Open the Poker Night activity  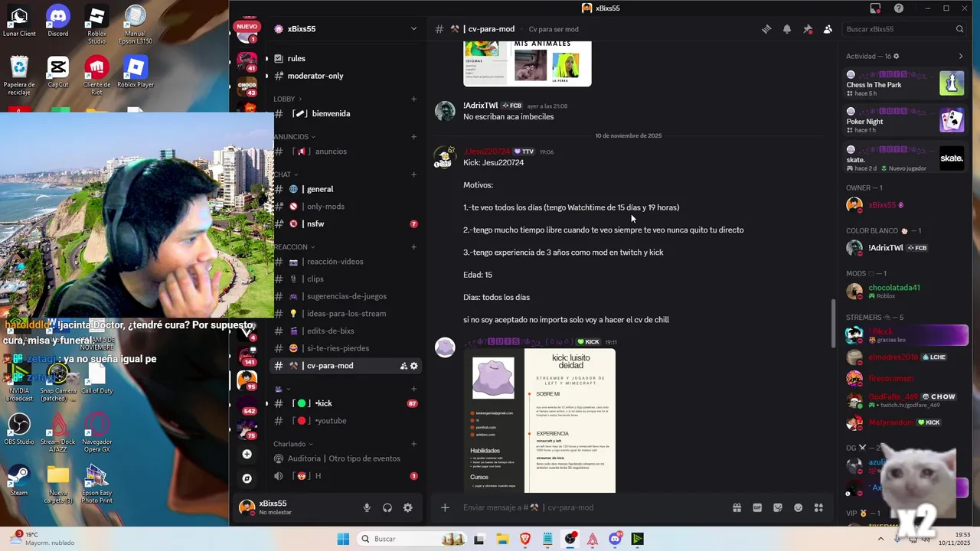[904, 120]
